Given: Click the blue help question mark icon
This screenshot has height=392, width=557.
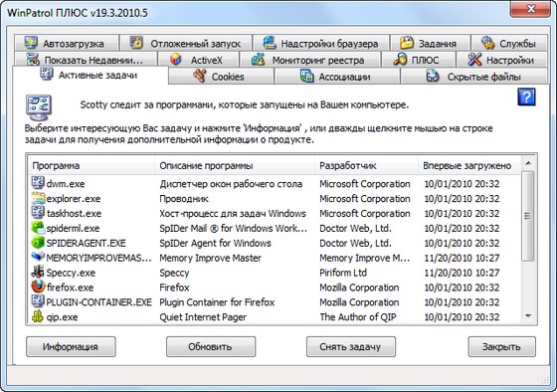Looking at the screenshot, I should (x=526, y=98).
